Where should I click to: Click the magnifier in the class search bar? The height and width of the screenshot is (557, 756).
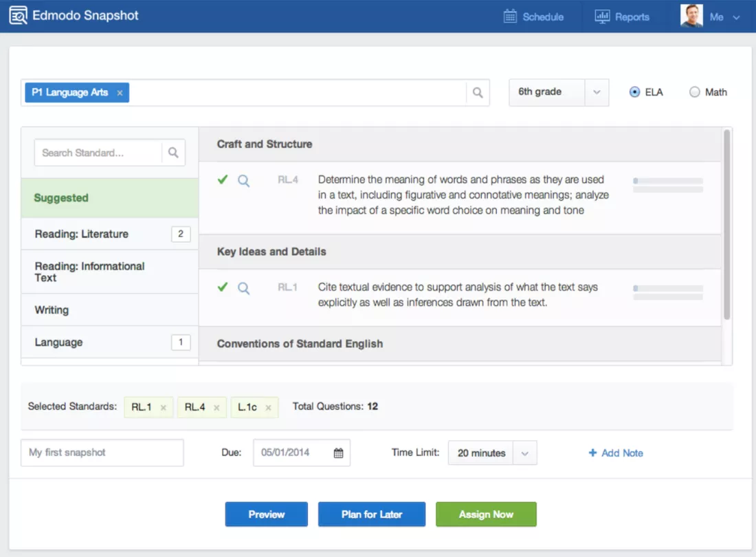pos(478,91)
